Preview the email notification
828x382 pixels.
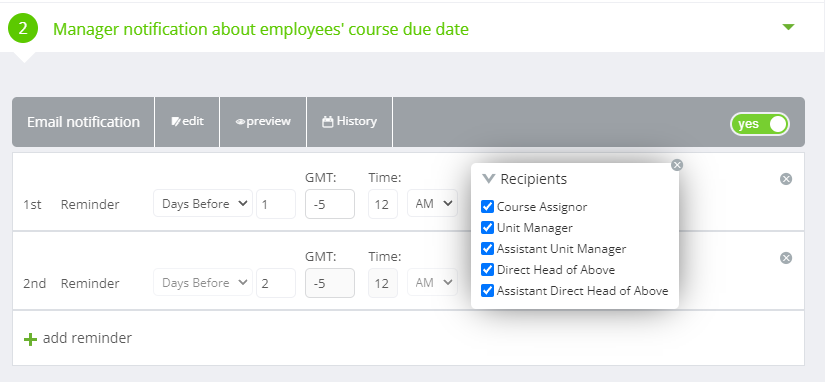263,122
